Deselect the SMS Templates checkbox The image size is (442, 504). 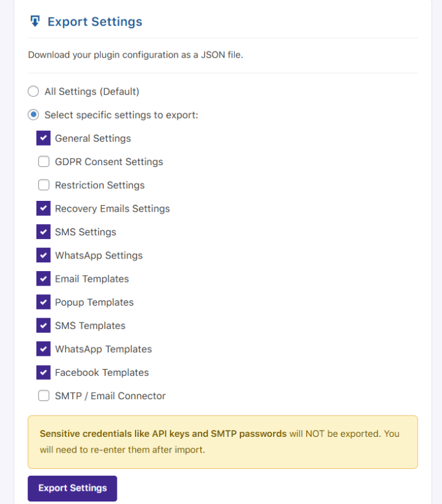tap(43, 326)
